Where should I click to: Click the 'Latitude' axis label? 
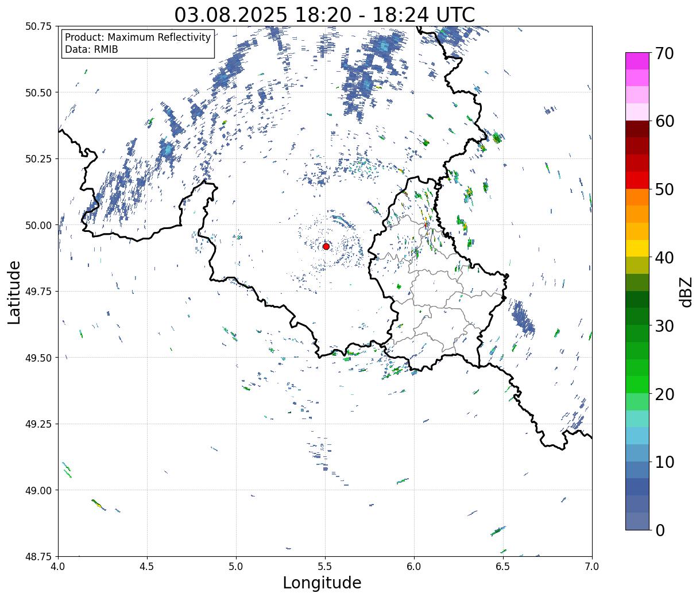[14, 292]
